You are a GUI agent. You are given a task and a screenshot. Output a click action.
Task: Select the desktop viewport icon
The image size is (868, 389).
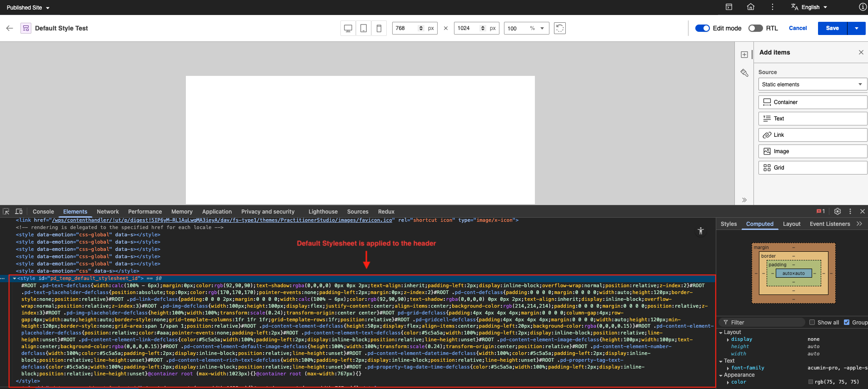pyautogui.click(x=348, y=28)
